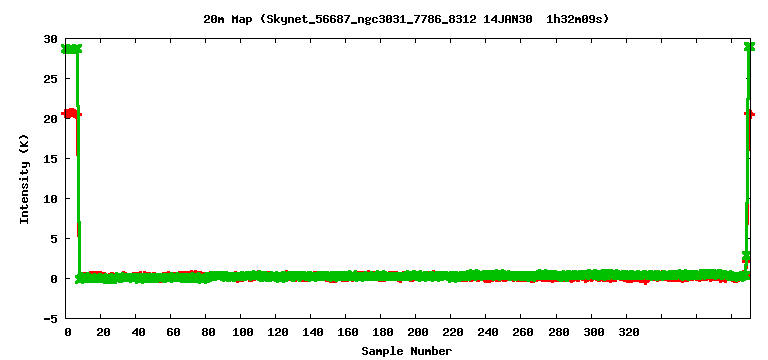Viewport: 768px width, 360px height.
Task: Click the green baseline trace near sample 160
Action: click(349, 277)
